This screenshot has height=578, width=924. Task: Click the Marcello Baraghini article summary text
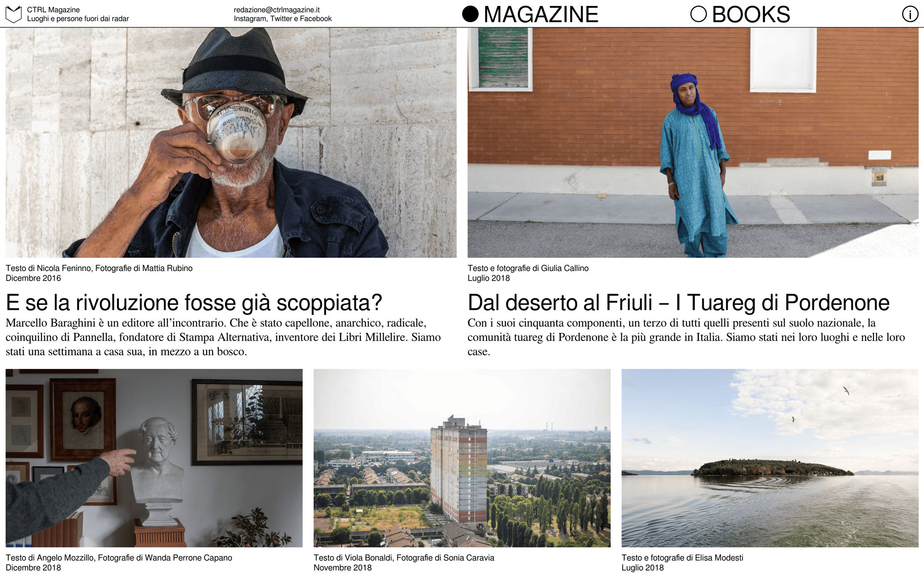point(223,337)
